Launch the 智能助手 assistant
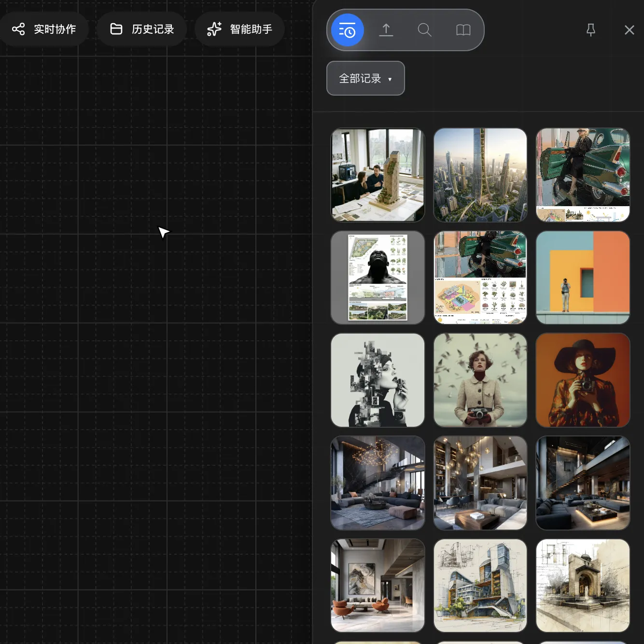The height and width of the screenshot is (644, 644). coord(239,29)
